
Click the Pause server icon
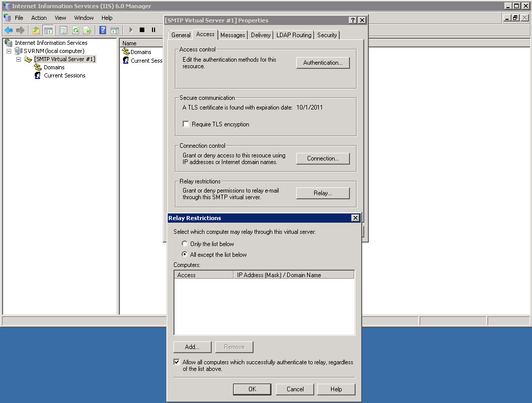pos(154,30)
